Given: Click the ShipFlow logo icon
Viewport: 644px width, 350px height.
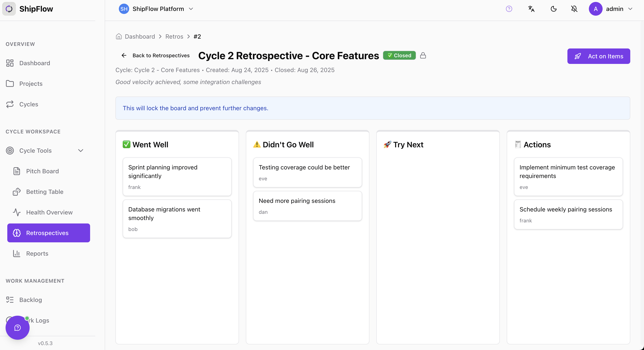Looking at the screenshot, I should point(9,9).
